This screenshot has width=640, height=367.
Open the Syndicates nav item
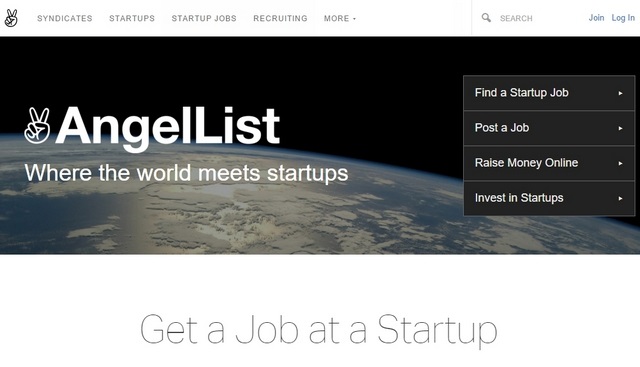(64, 18)
